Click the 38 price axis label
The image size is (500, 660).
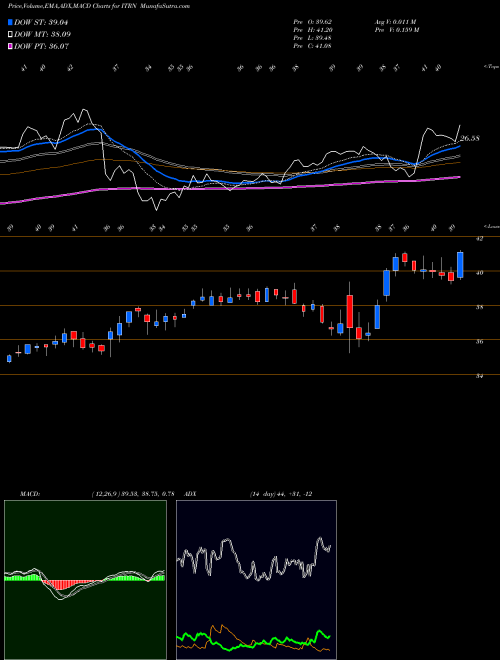479,307
